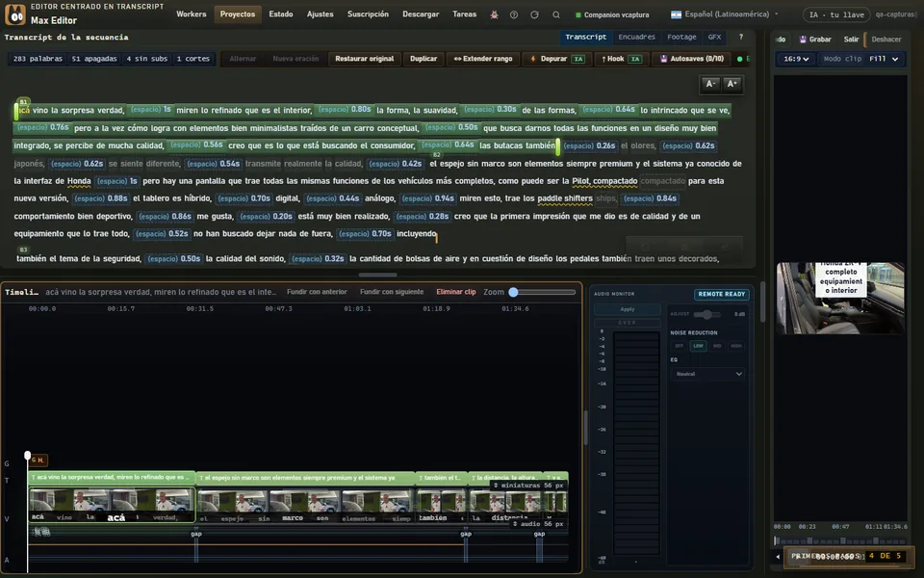The height and width of the screenshot is (578, 924).
Task: Set noise reduction to MID
Action: tap(717, 346)
